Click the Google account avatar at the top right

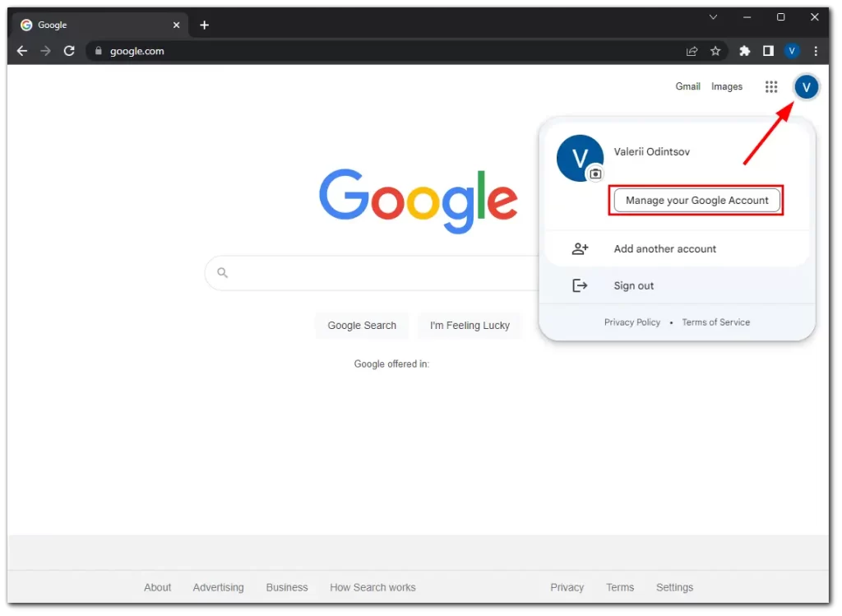[807, 87]
